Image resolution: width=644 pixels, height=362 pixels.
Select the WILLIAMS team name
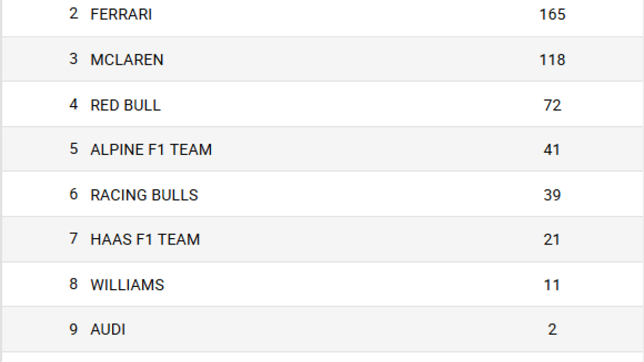click(x=127, y=284)
